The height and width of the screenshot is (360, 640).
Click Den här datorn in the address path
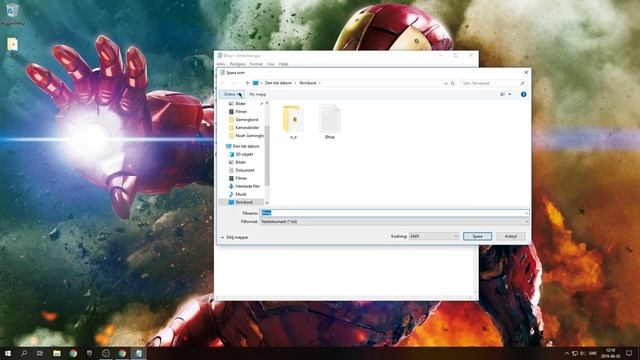coord(278,83)
